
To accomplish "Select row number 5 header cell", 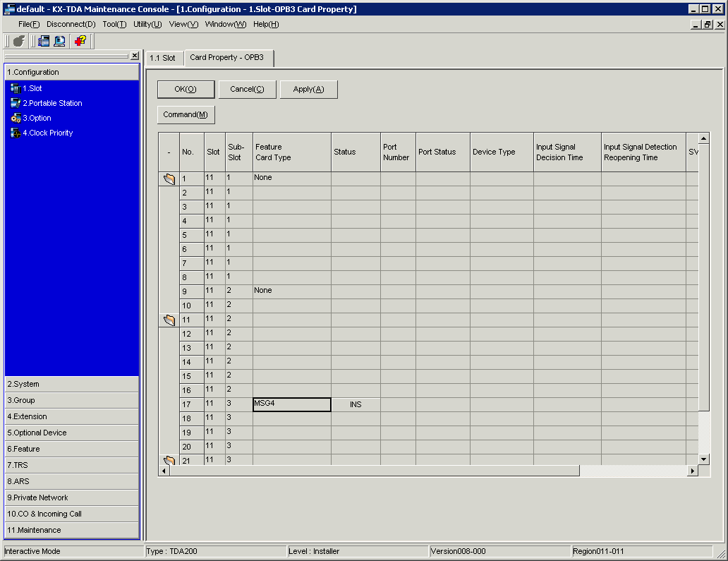I will [192, 235].
